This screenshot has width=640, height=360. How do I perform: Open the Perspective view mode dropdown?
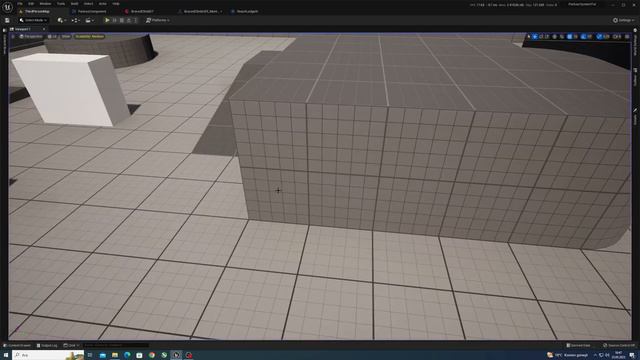tap(31, 36)
